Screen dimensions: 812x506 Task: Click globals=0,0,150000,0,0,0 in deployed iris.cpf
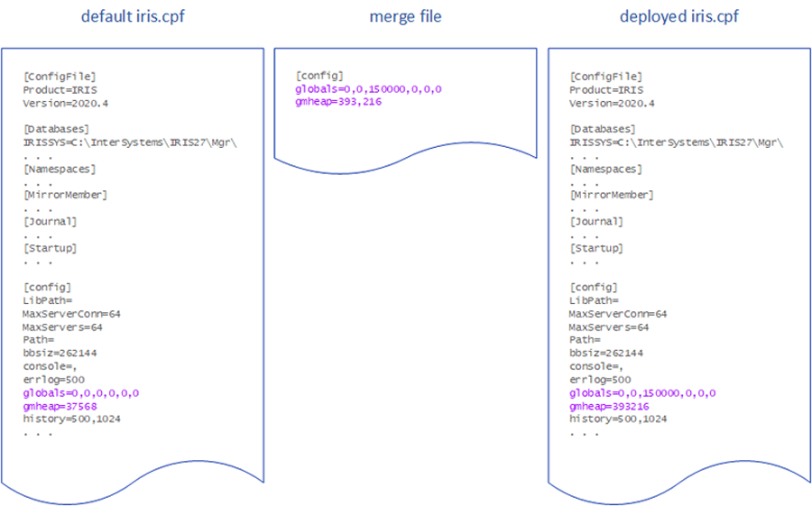pos(642,393)
